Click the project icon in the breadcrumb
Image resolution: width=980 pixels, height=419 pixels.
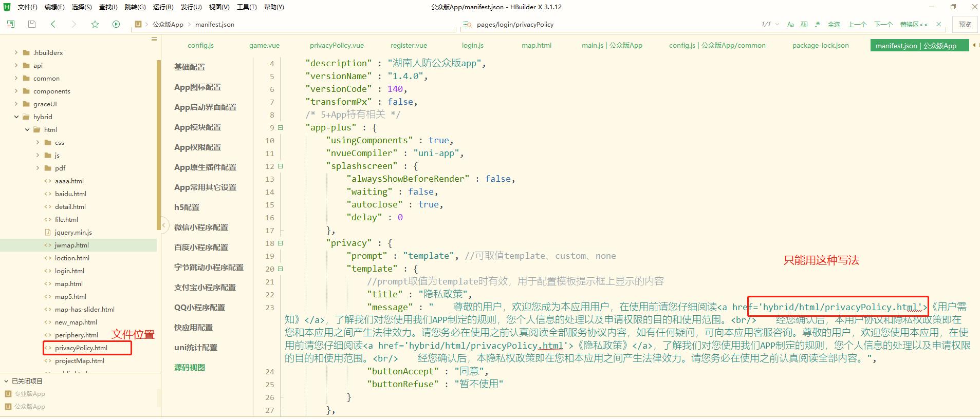coord(138,24)
